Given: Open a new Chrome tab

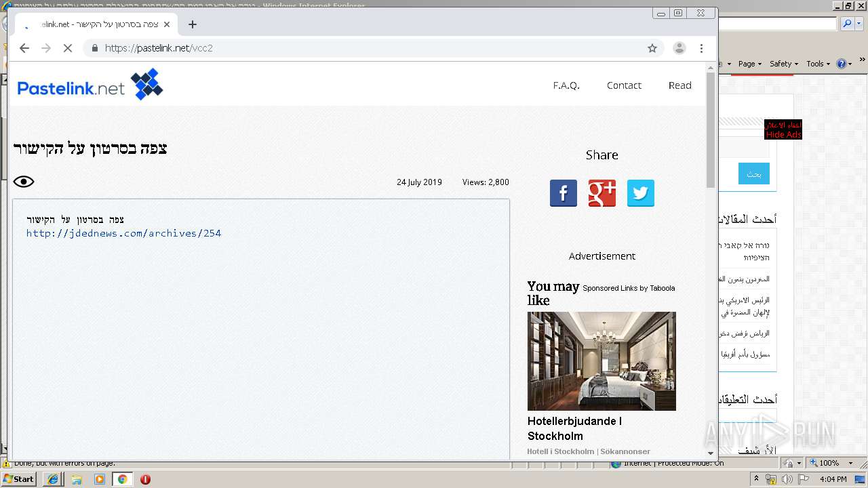Looking at the screenshot, I should click(193, 24).
